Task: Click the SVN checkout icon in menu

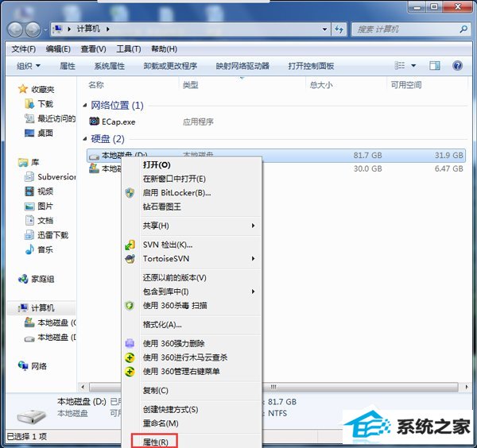Action: [x=130, y=245]
